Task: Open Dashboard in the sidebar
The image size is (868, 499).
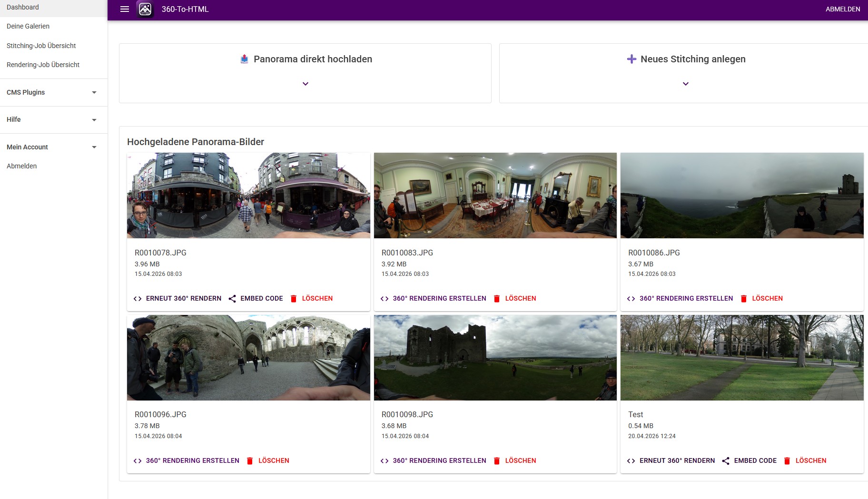Action: [x=53, y=7]
